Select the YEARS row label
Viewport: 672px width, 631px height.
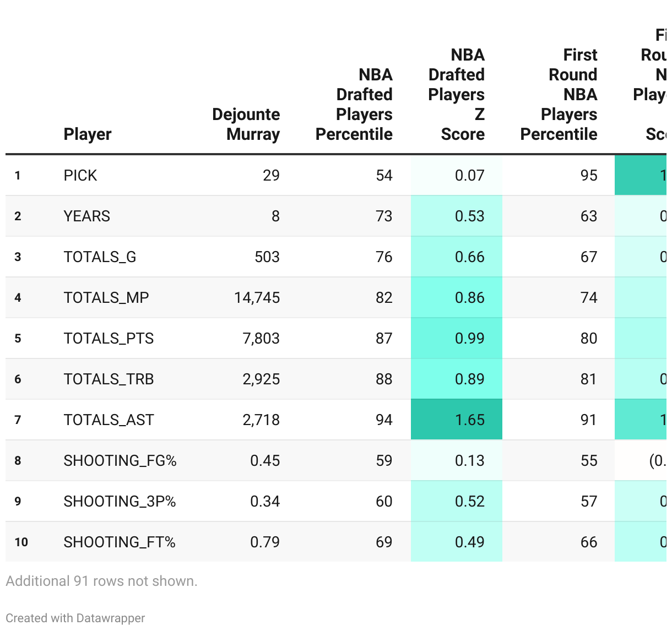87,216
